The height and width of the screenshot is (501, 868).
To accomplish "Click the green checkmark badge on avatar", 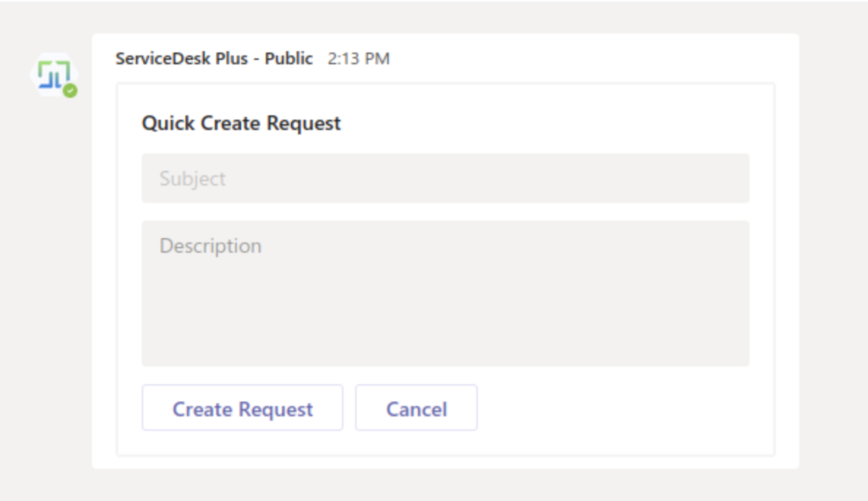I will point(70,91).
